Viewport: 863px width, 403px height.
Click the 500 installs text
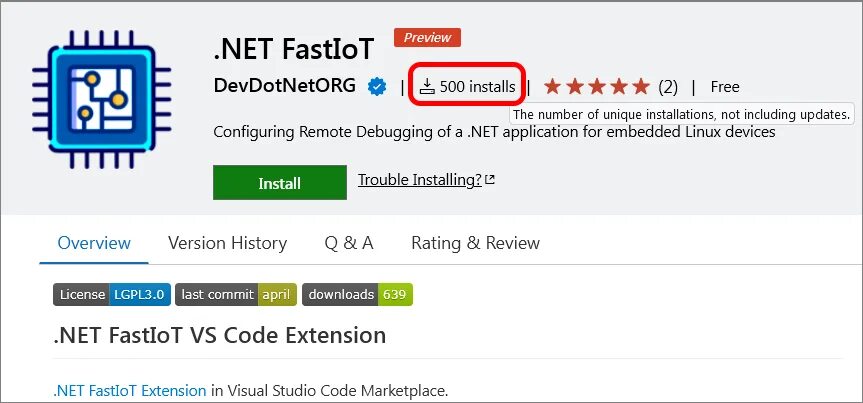coord(478,86)
